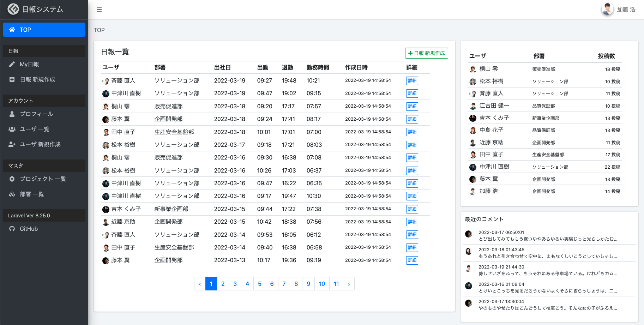
Task: Go to next page using right chevron
Action: (349, 284)
